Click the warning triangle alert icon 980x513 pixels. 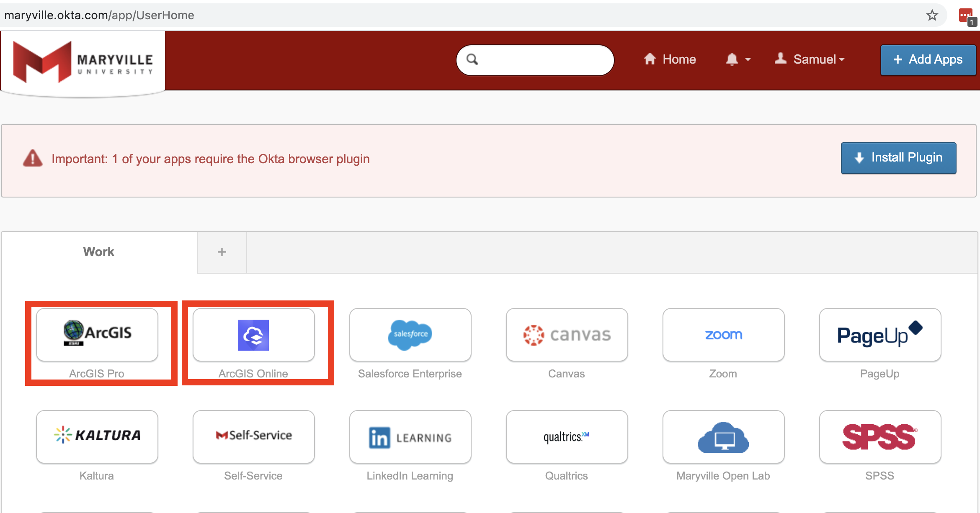point(33,158)
